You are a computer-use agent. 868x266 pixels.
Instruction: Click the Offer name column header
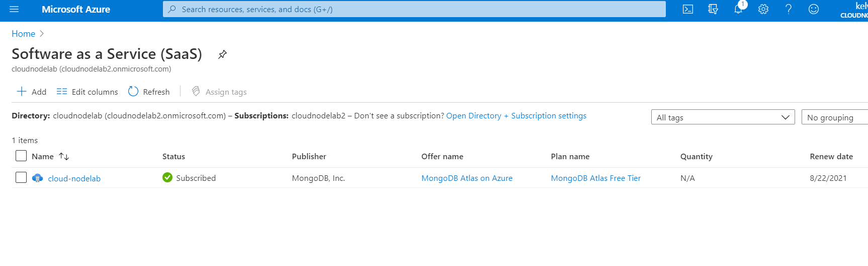point(442,156)
